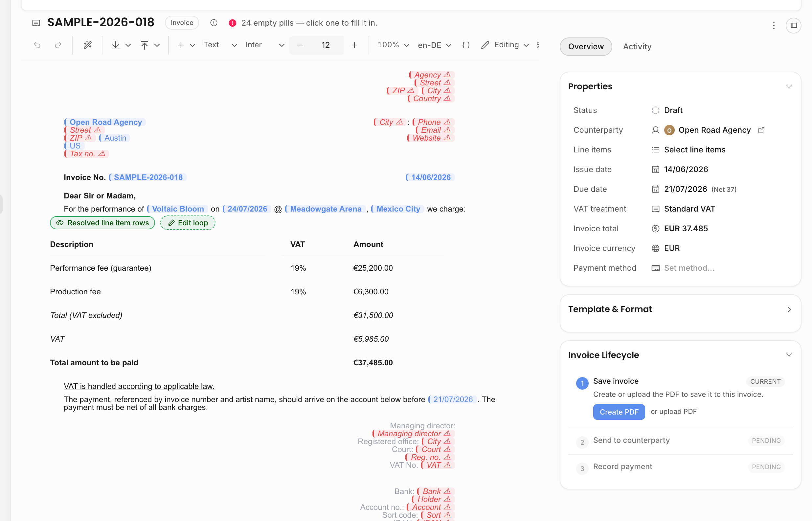Toggle the side panel layout icon
812x521 pixels.
[793, 25]
